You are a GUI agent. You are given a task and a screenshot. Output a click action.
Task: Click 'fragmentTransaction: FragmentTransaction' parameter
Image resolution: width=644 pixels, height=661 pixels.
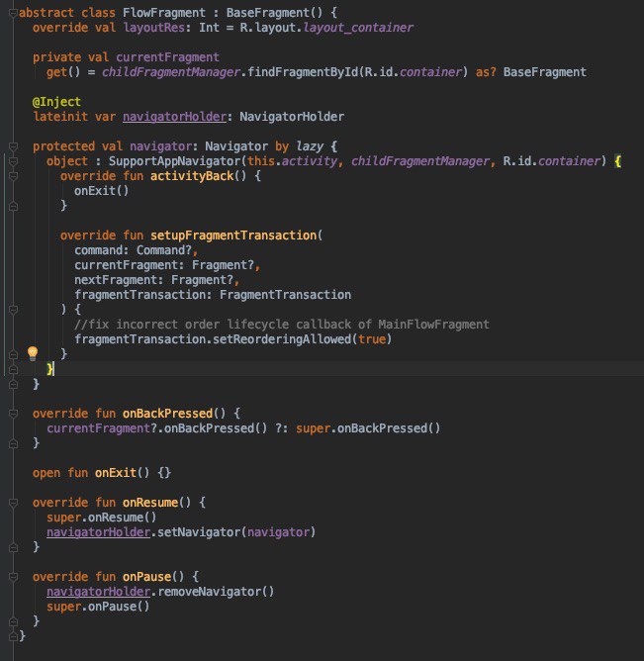(x=213, y=295)
